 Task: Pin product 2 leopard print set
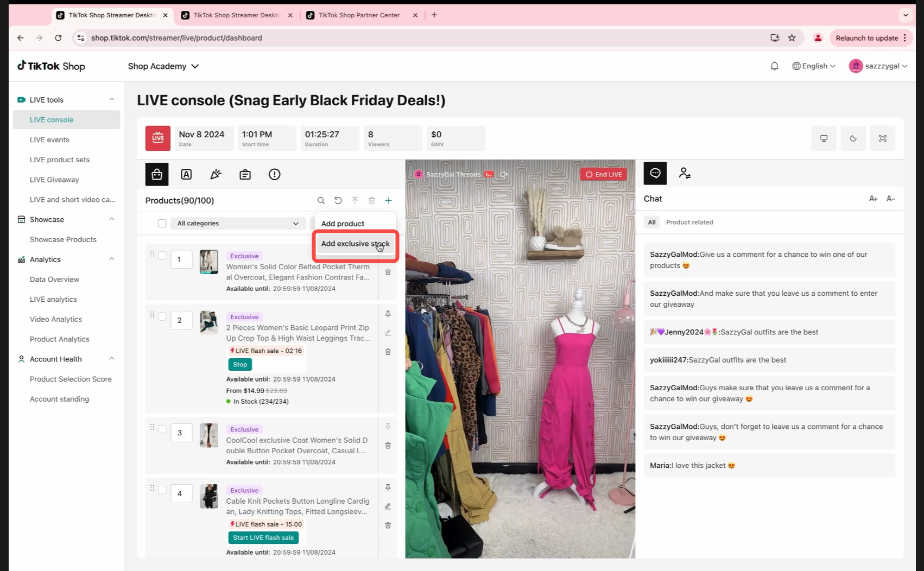(388, 314)
